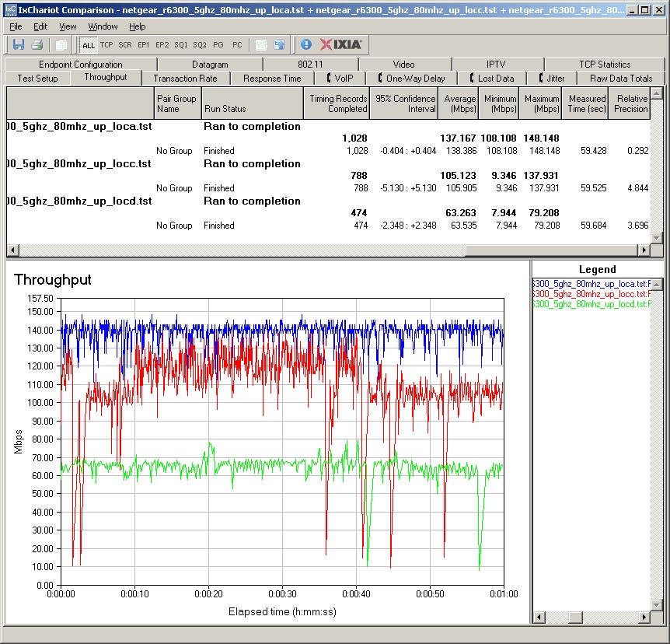Switch to the Response Time tab
This screenshot has height=644, width=670.
pos(272,79)
